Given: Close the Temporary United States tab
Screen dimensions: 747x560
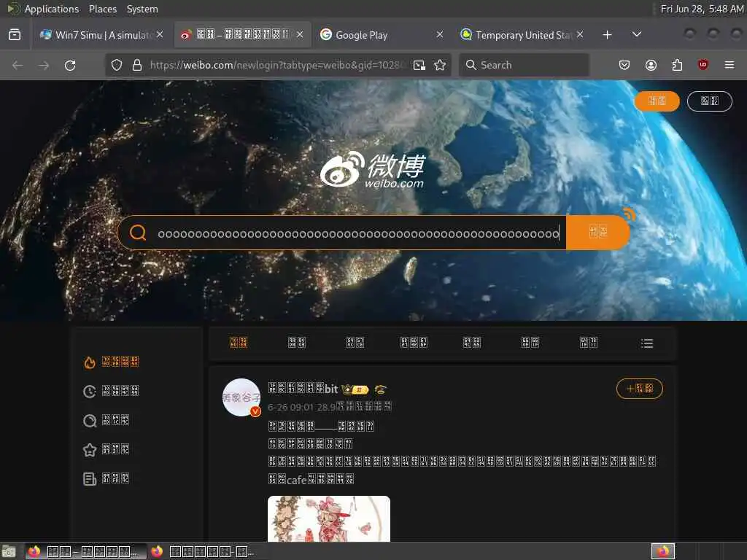Looking at the screenshot, I should click(580, 35).
